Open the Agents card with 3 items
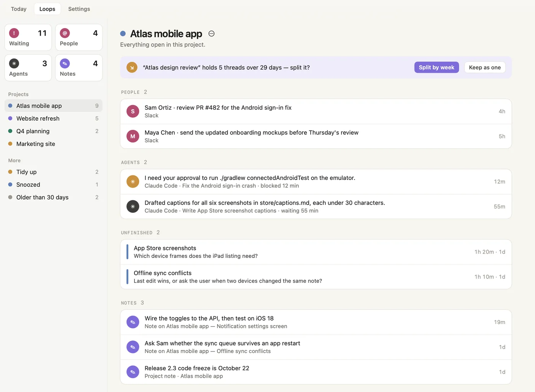The height and width of the screenshot is (392, 535). tap(28, 68)
